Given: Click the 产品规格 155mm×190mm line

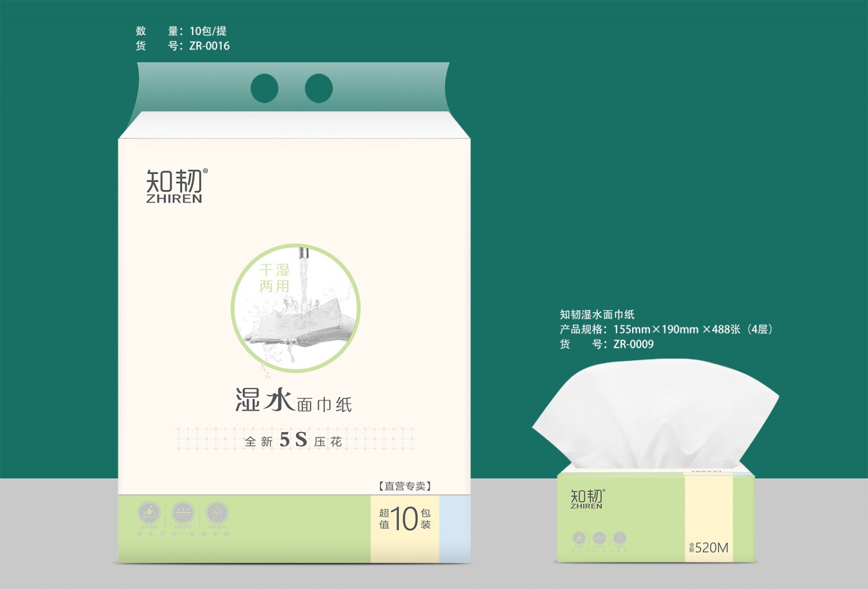Looking at the screenshot, I should (666, 329).
